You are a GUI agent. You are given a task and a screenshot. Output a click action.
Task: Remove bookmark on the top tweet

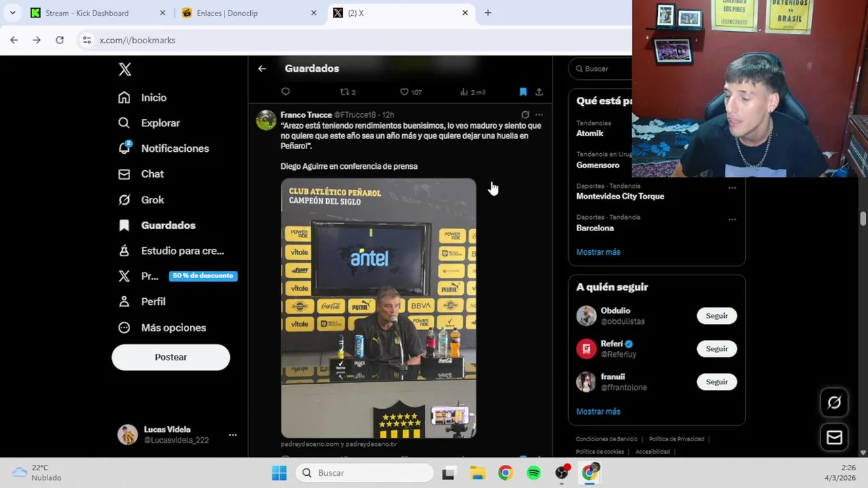pyautogui.click(x=523, y=91)
